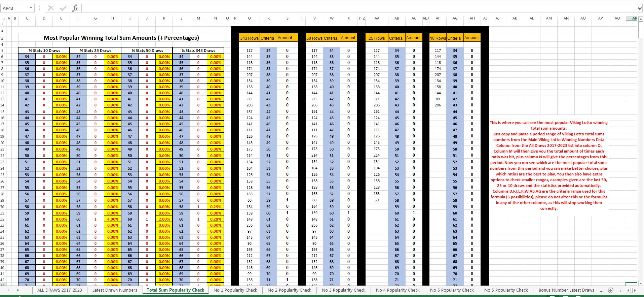Switch to Latest Drawn Numbers tab

pos(115,290)
